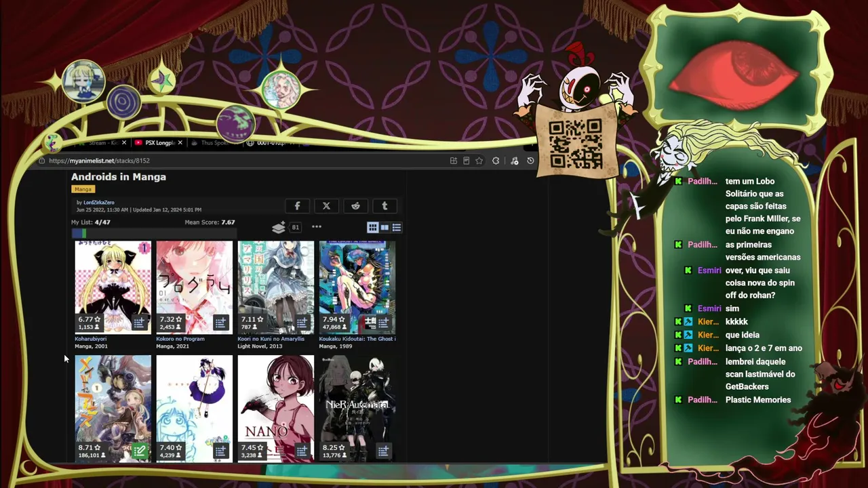Open Koori no Kuni no Amaryllis link
The width and height of the screenshot is (868, 488).
point(271,339)
